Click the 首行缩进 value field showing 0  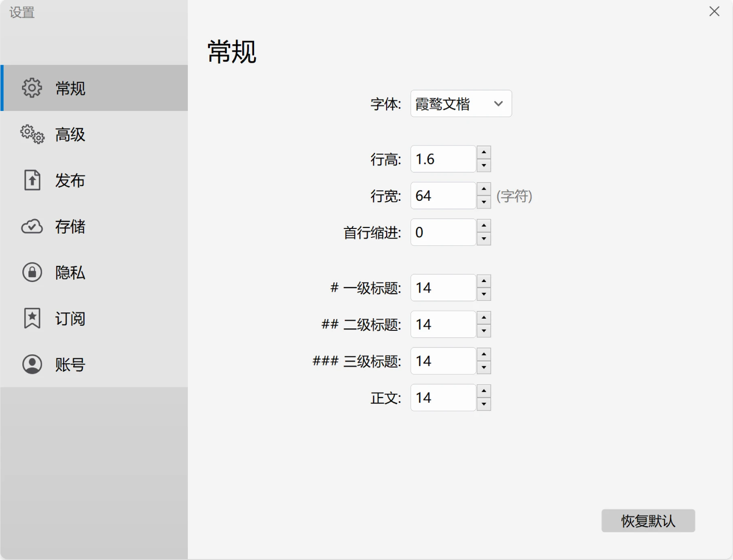click(443, 232)
